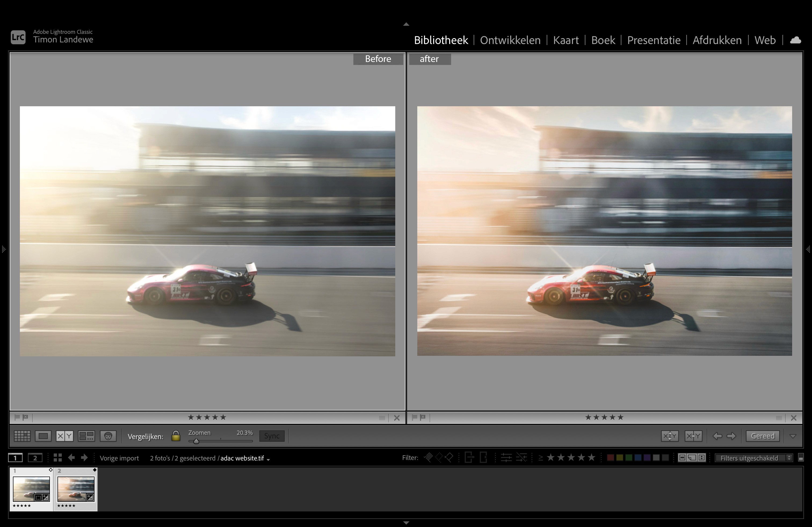Switch to the Ontwikkelen module

(x=510, y=40)
